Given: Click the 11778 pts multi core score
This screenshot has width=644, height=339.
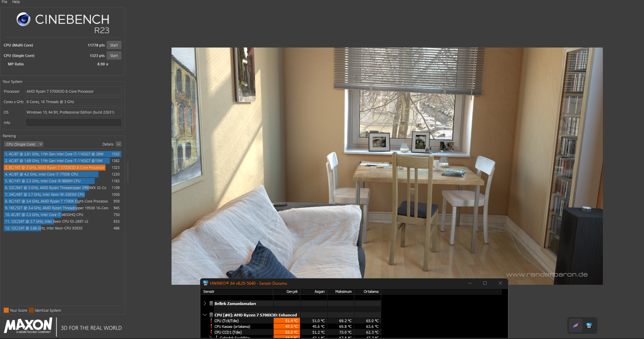Looking at the screenshot, I should coord(96,45).
